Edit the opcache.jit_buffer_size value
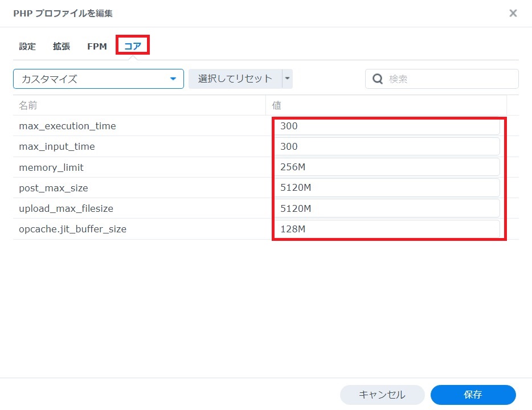The height and width of the screenshot is (410, 532). coord(387,228)
